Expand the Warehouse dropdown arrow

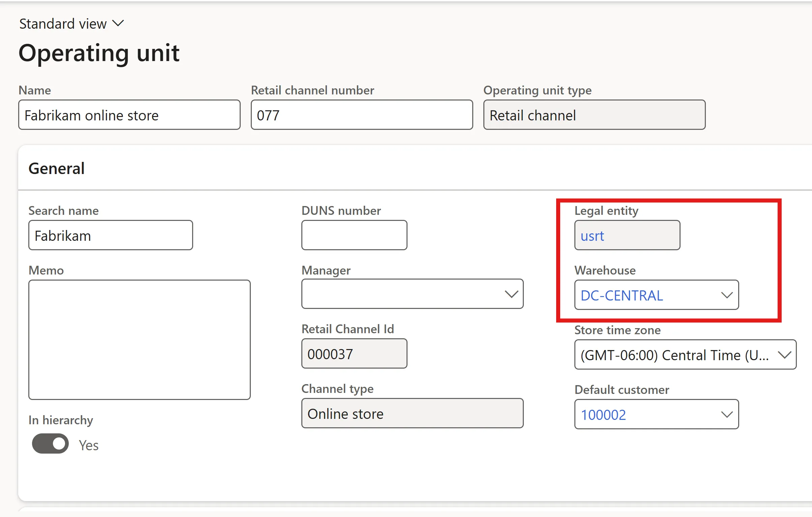[727, 295]
